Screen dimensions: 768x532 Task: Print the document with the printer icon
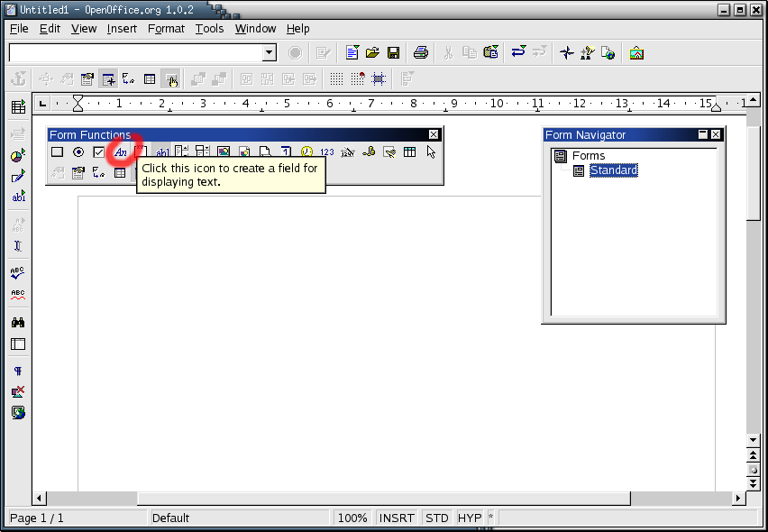[421, 53]
